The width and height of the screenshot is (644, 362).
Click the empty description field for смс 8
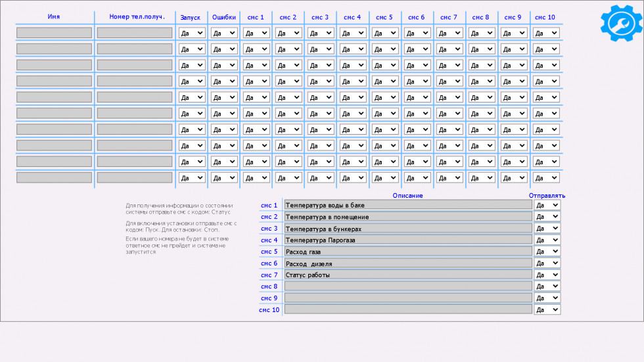pos(407,286)
